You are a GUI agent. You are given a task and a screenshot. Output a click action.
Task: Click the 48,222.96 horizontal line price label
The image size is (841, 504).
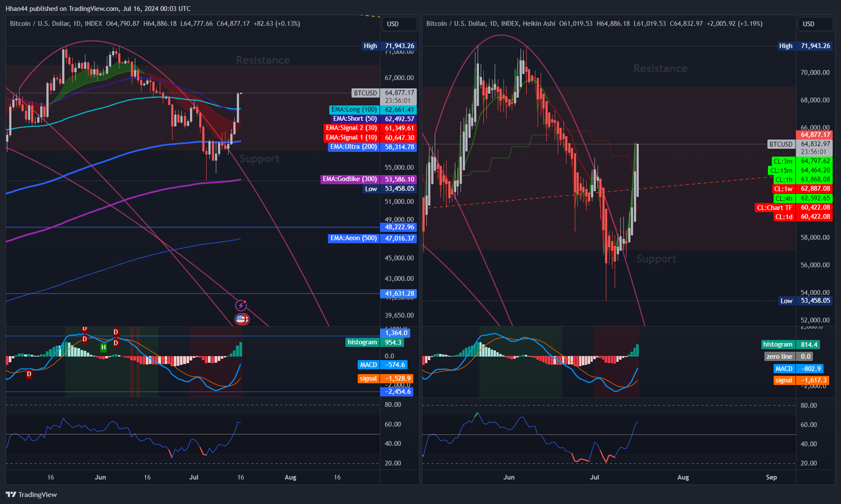399,227
